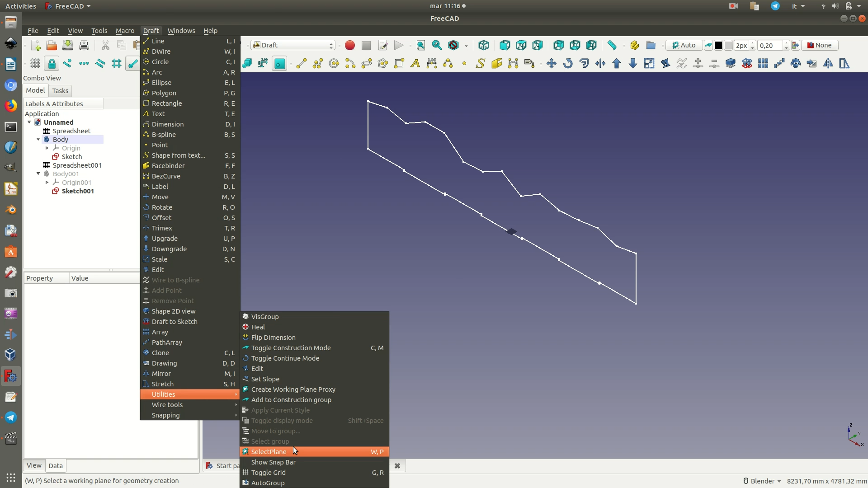Image resolution: width=868 pixels, height=488 pixels.
Task: Click the Upgrade up-arrow icon
Action: 617,63
